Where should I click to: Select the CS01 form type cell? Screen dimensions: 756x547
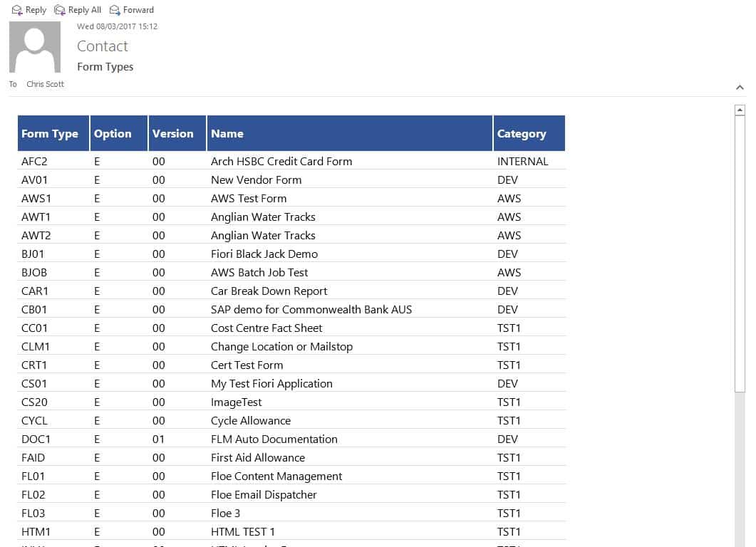coord(33,384)
